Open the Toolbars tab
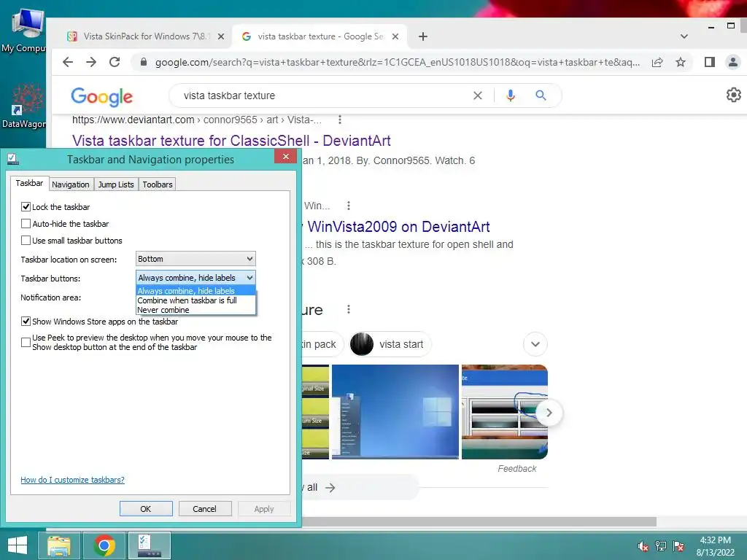This screenshot has width=747, height=560. 158,184
